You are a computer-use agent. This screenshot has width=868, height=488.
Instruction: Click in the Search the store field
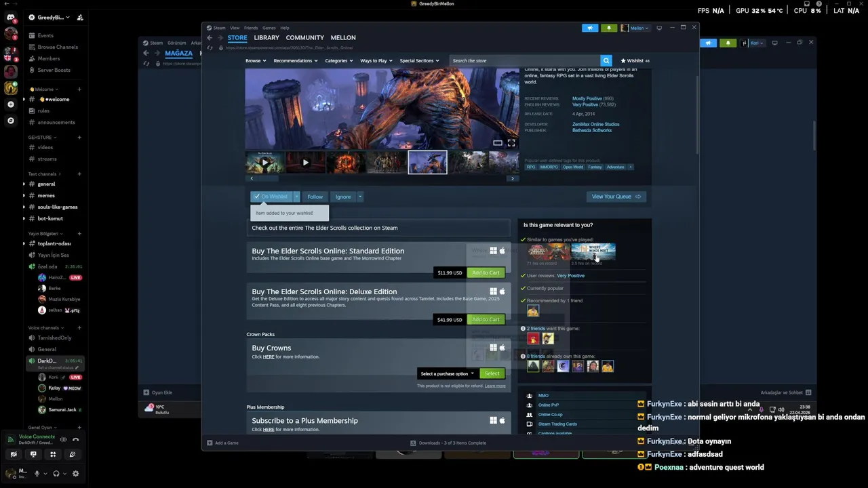coord(524,60)
